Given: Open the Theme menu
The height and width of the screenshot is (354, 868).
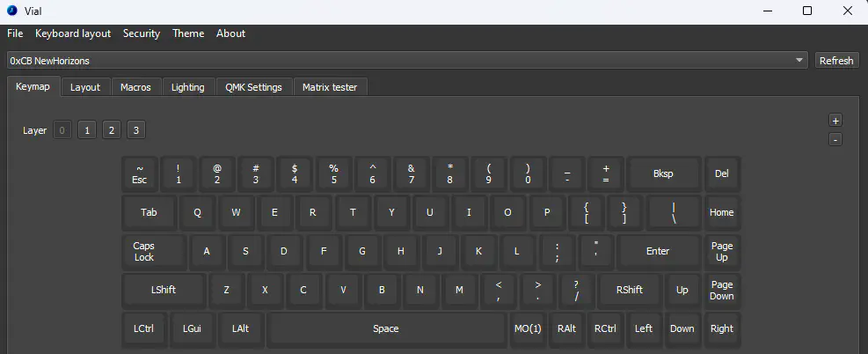Looking at the screenshot, I should [x=188, y=33].
